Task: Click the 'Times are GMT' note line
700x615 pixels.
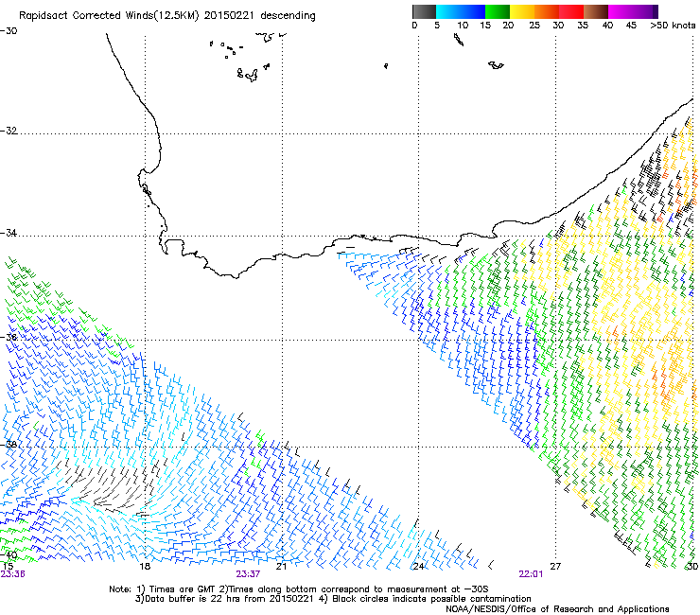Action: [x=299, y=589]
